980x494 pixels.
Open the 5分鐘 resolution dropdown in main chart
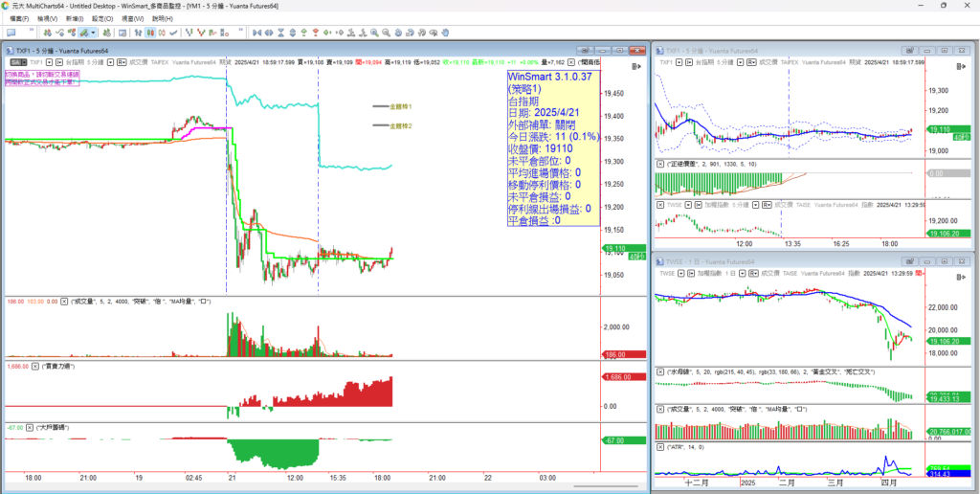110,62
